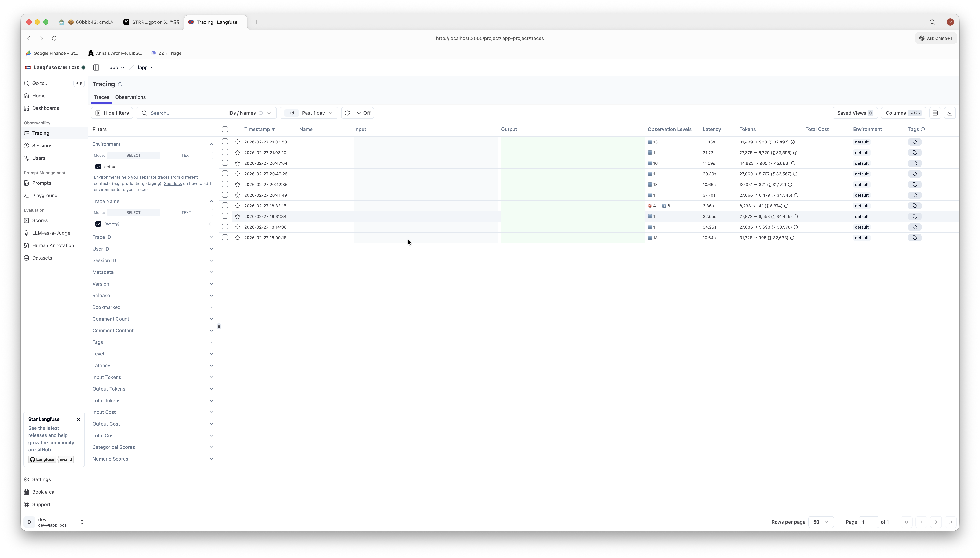Viewport: 980px width, 558px height.
Task: Uncheck the (empty) trace name checkbox
Action: [98, 224]
